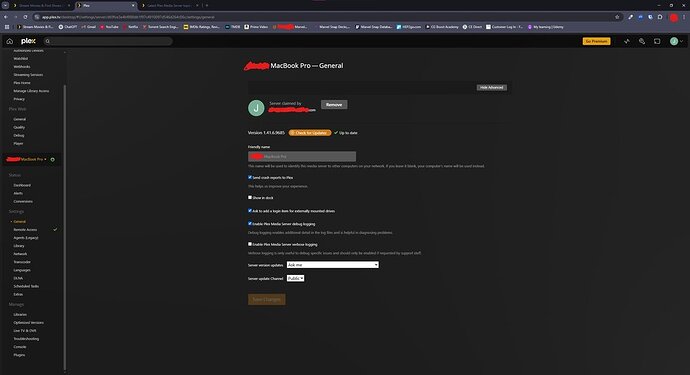Enable Plex Media Server verbose logging checkbox
Viewport: 690px width, 375px height.
click(x=250, y=244)
